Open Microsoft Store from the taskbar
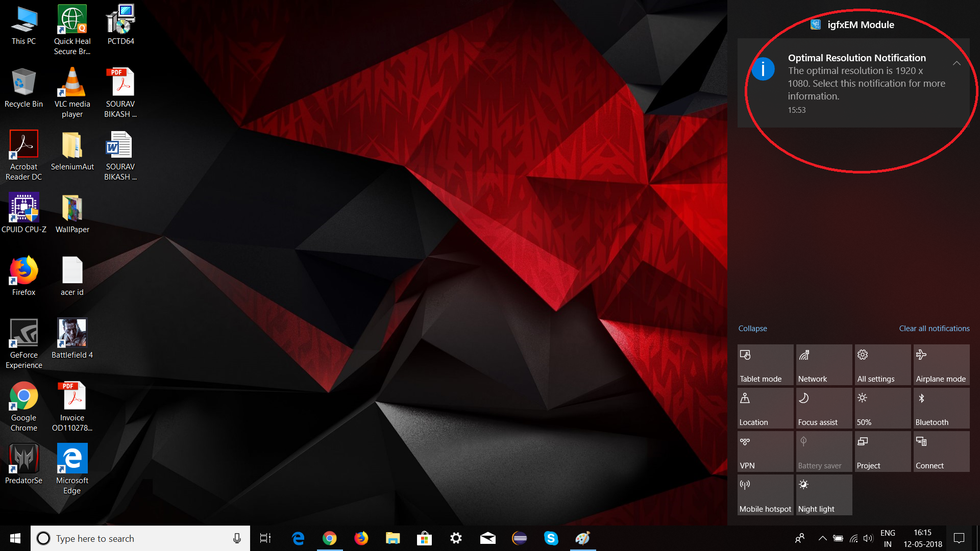980x551 pixels. 424,538
